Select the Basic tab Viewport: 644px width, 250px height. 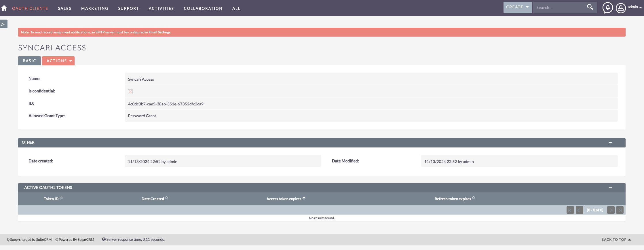tap(29, 61)
